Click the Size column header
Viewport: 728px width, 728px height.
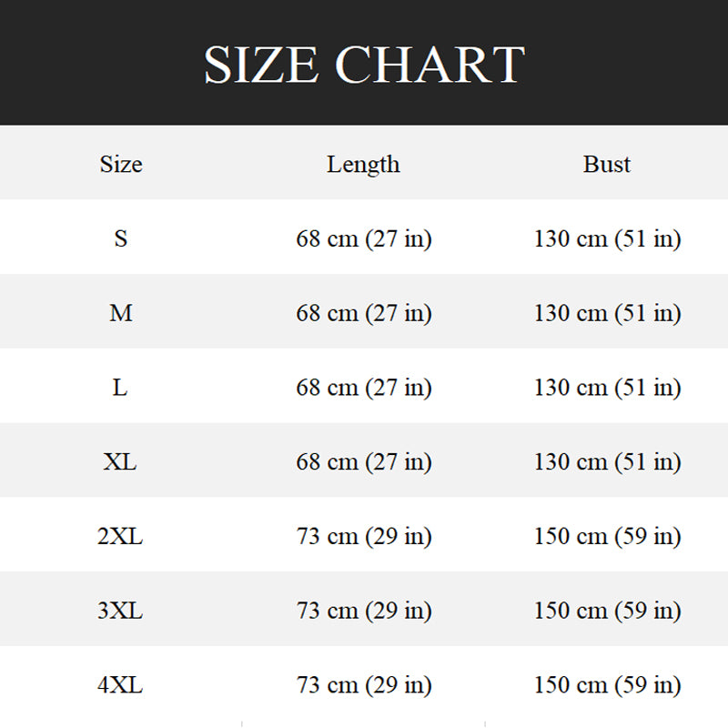(x=121, y=164)
